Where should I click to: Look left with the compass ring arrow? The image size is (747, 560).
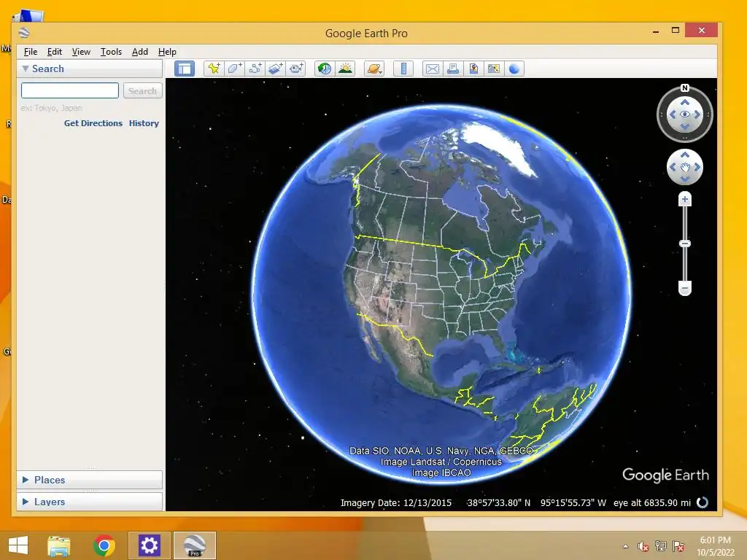pyautogui.click(x=672, y=114)
